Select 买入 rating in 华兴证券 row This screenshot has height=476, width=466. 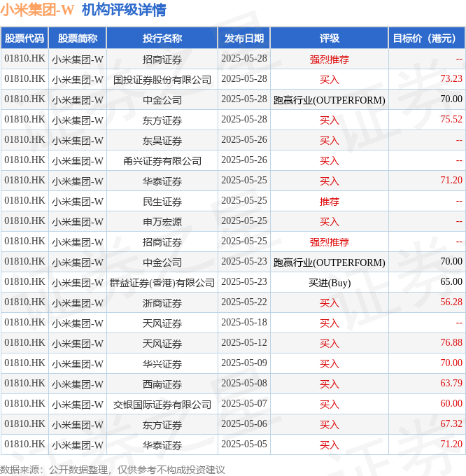click(329, 364)
